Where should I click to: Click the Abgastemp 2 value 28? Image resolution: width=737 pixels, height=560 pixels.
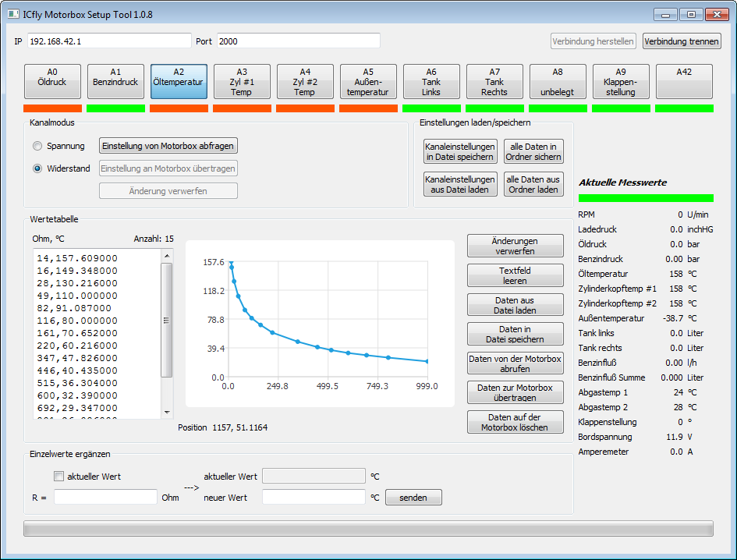679,407
